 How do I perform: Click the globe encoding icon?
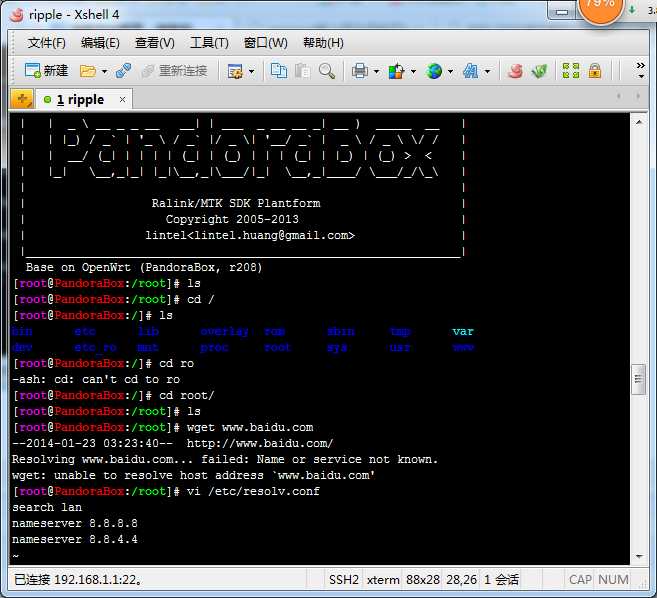click(x=434, y=71)
